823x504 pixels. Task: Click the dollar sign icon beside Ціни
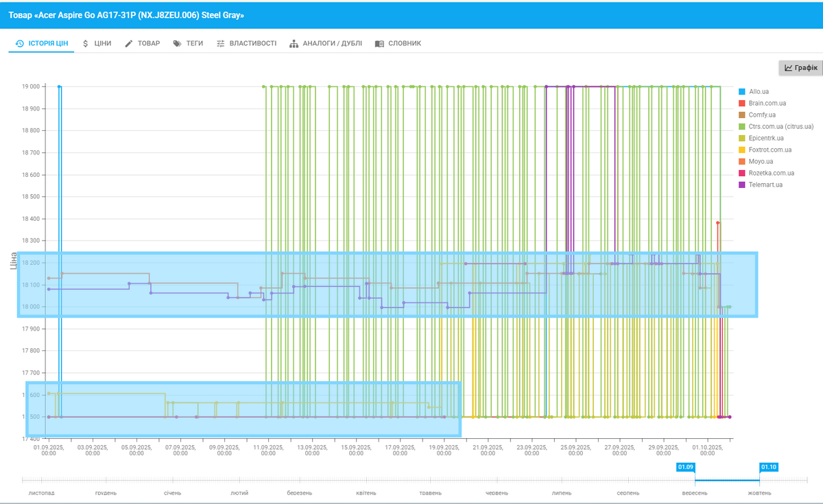[85, 43]
